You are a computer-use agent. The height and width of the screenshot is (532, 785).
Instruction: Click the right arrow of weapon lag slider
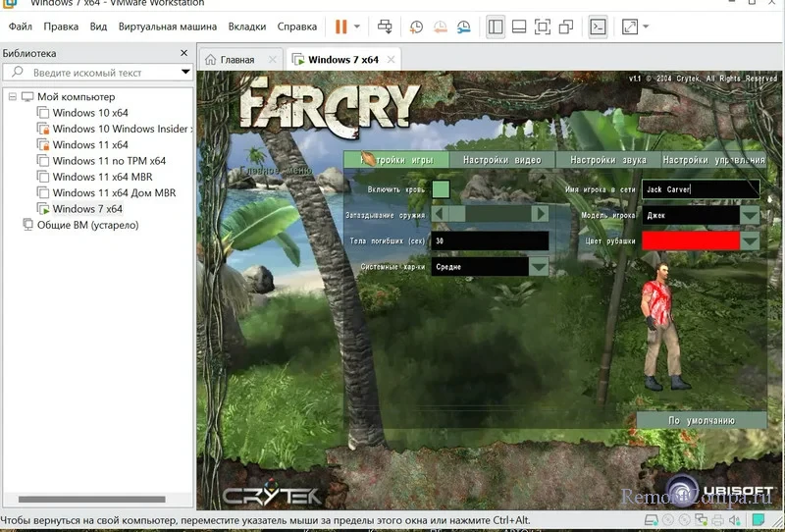pos(541,214)
